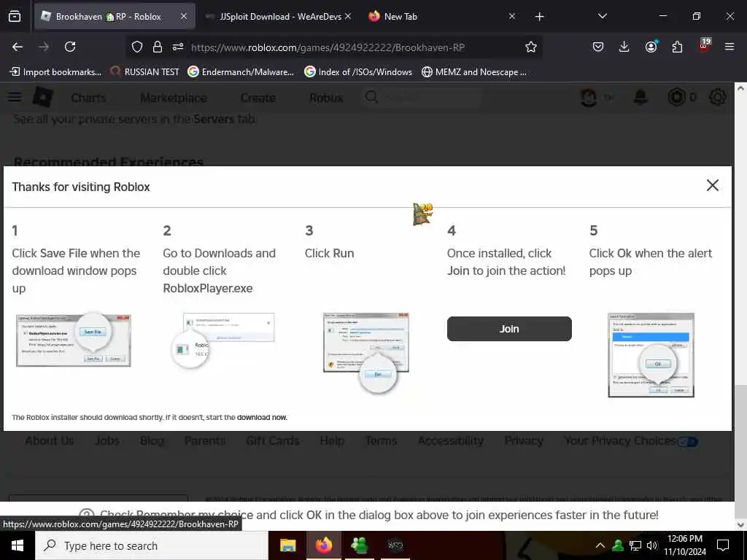This screenshot has height=560, width=747.
Task: Open the site permissions icon in address bar
Action: [178, 47]
